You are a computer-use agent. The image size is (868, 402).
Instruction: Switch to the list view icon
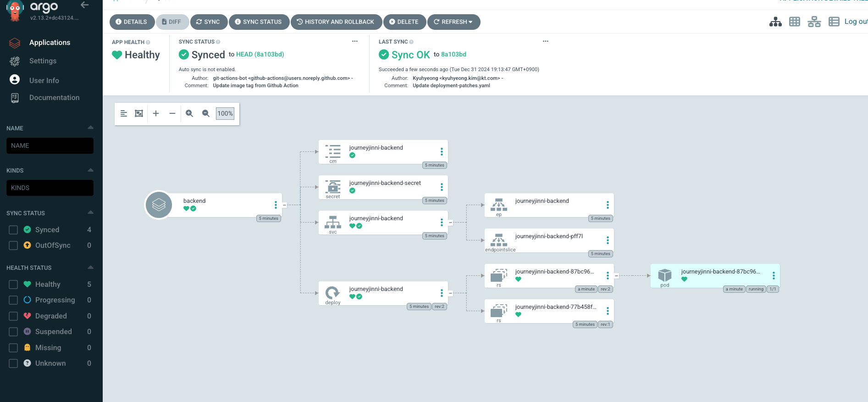point(834,22)
